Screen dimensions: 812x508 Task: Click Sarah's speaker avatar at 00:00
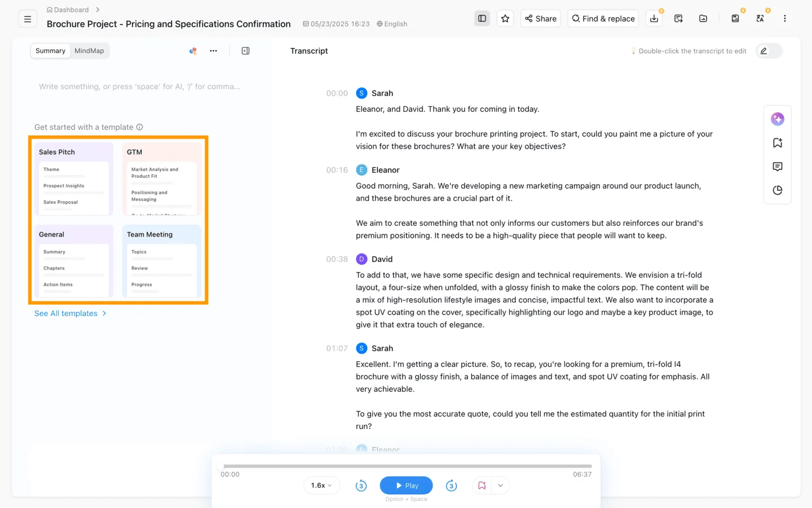[361, 93]
